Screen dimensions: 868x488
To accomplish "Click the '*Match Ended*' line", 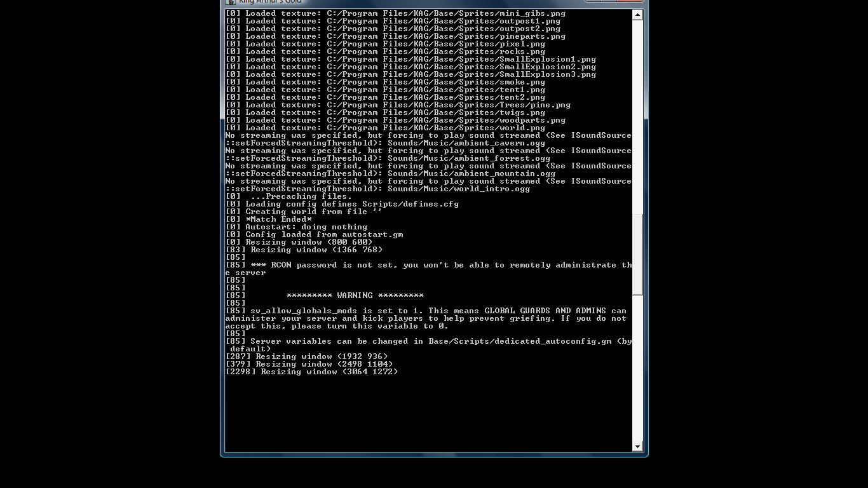I will coord(268,219).
